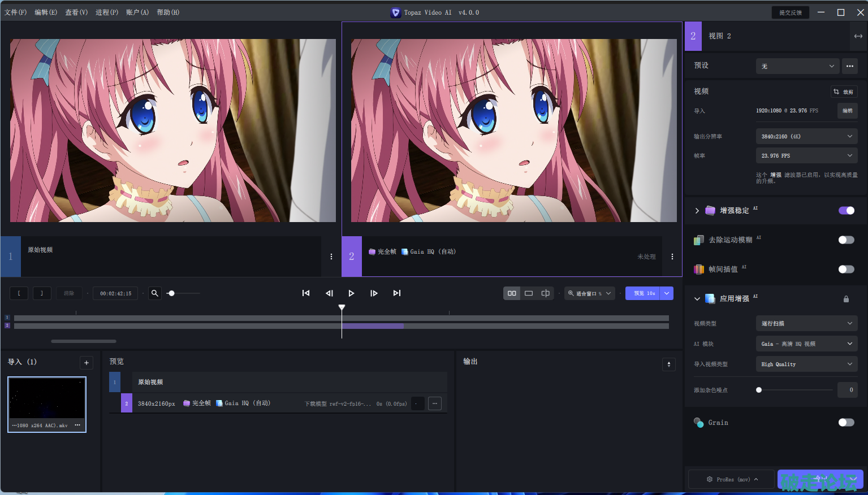Collapse the 应用增强 section chevron
Screen dimensions: 868x495
[697, 299]
